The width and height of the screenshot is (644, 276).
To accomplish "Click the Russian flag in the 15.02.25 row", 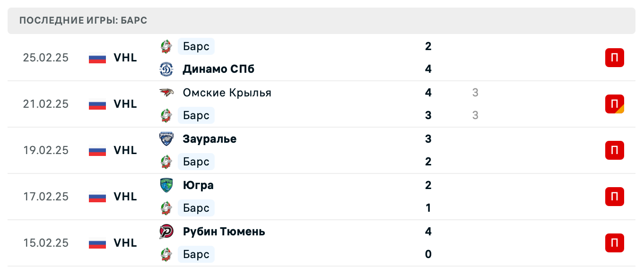I will pos(97,243).
